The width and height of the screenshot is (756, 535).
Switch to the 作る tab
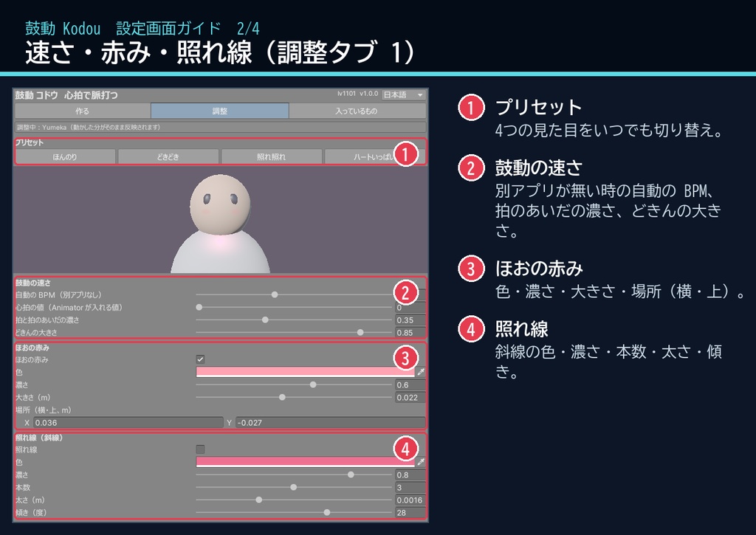83,111
